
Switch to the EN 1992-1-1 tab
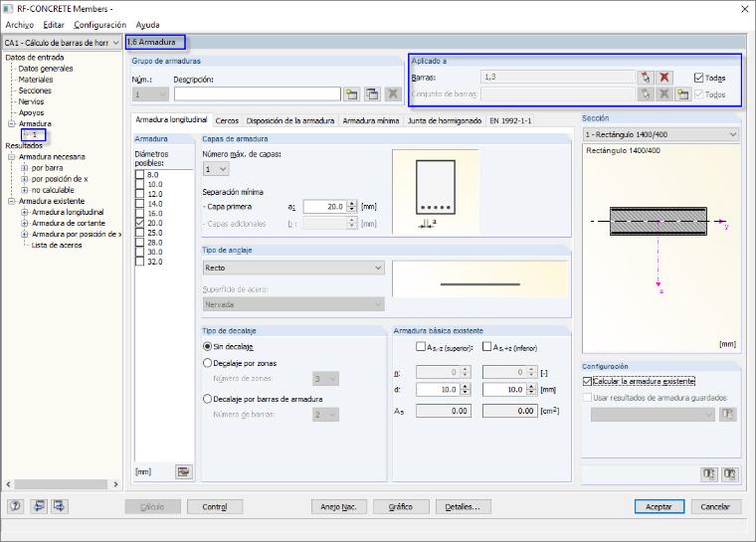[x=510, y=120]
